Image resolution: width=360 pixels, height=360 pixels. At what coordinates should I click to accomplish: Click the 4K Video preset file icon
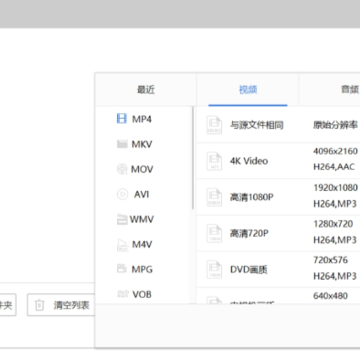(214, 161)
